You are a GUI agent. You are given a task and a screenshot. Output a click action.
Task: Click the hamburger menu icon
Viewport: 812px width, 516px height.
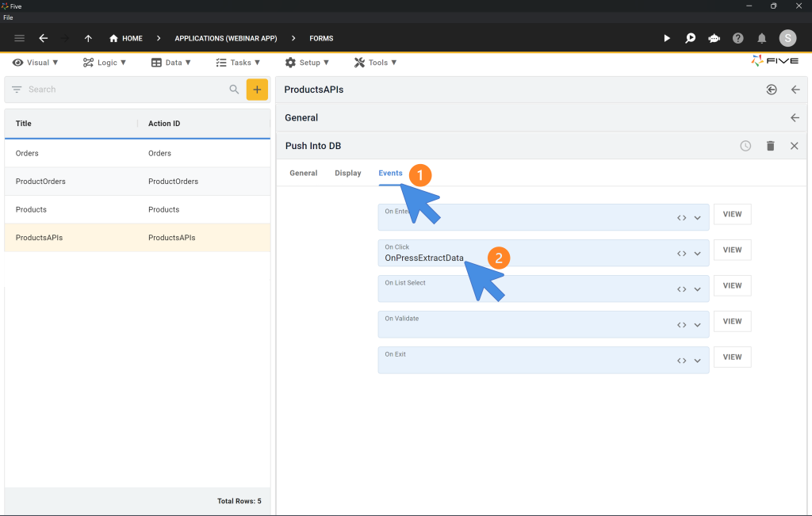click(20, 38)
